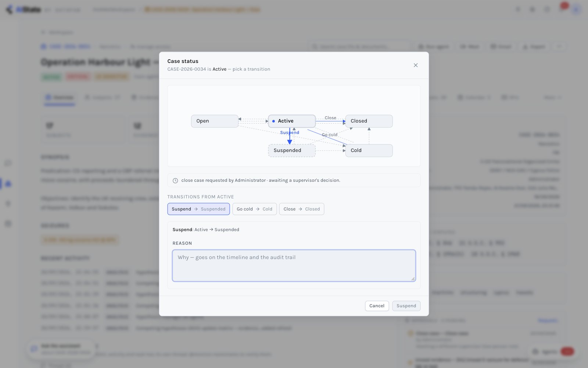The height and width of the screenshot is (368, 588).
Task: Pick the Close → Closed transition
Action: 301,209
